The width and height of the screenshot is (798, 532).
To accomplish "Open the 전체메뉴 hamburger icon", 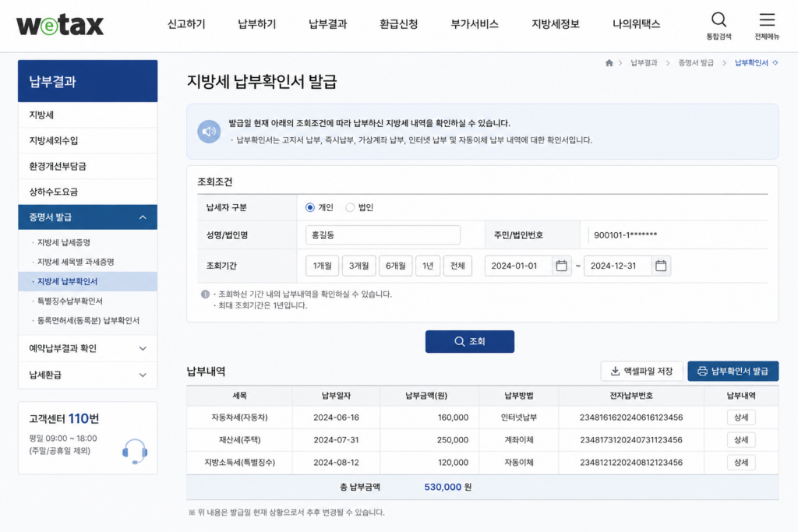I will [x=767, y=19].
